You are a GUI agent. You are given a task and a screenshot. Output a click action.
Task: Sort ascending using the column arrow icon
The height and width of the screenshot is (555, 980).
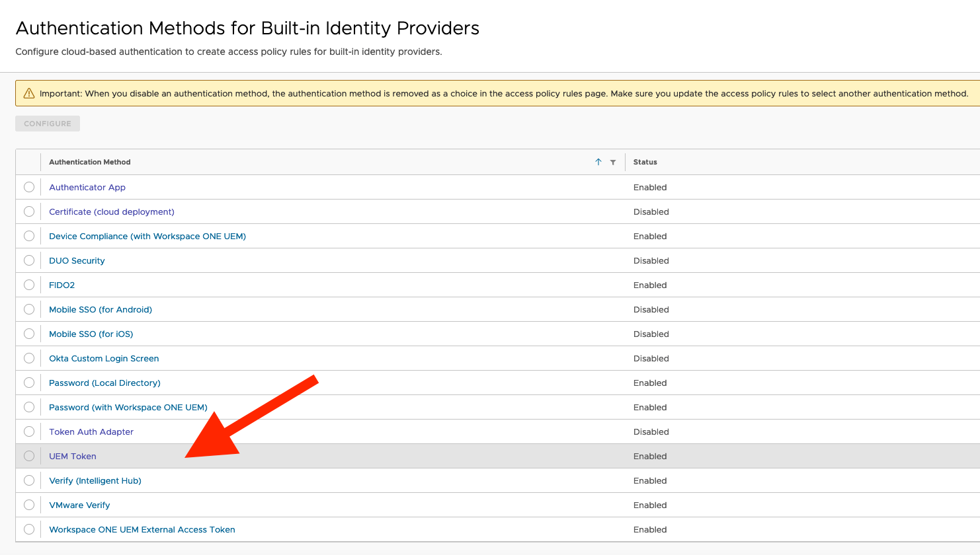[x=598, y=162]
